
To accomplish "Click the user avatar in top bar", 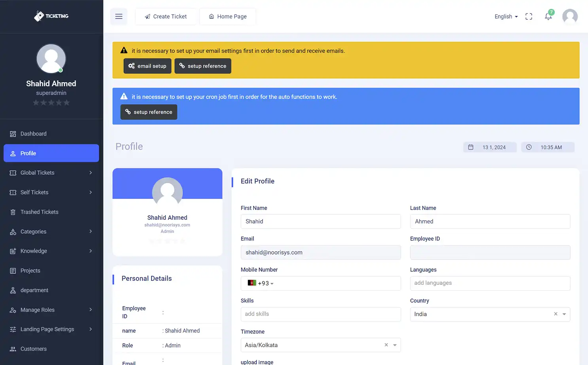I will [x=570, y=17].
